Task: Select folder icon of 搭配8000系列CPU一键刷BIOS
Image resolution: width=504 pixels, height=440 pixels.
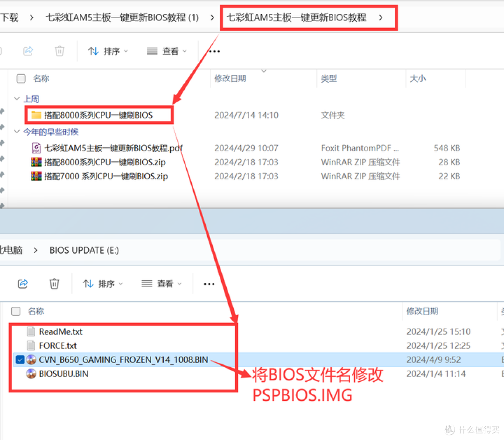Action: [x=36, y=115]
